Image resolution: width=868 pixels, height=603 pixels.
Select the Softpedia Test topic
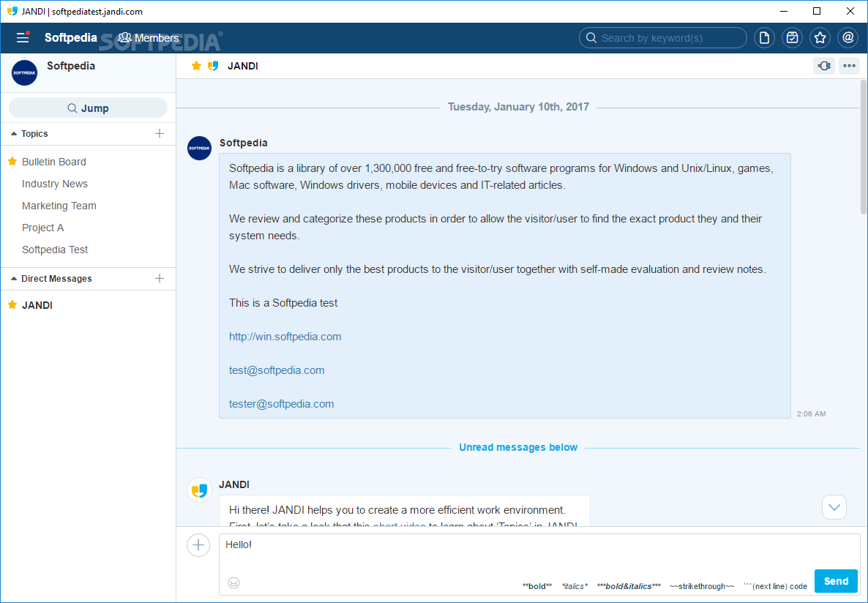click(x=55, y=250)
